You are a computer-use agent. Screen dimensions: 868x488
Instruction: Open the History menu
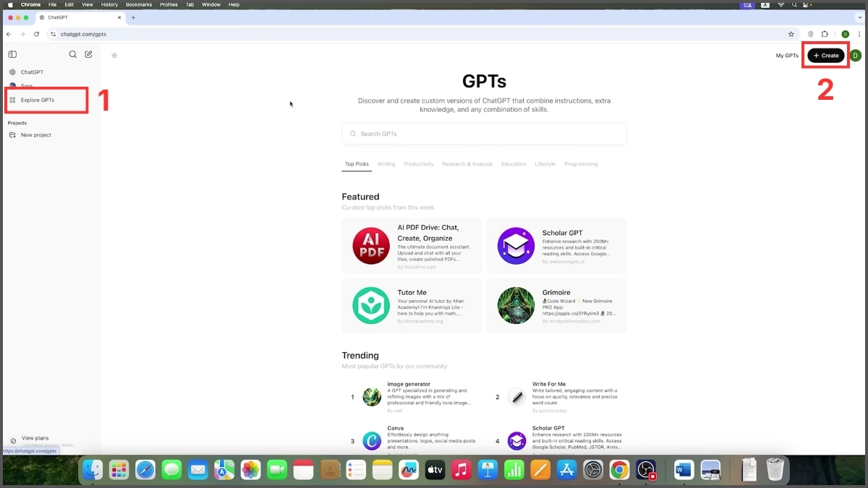[x=109, y=4]
